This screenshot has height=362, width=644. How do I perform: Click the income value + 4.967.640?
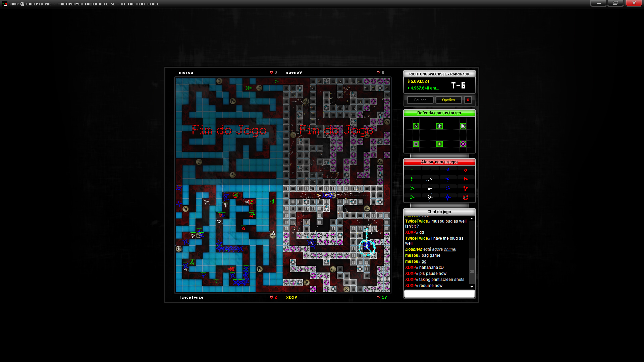point(423,88)
